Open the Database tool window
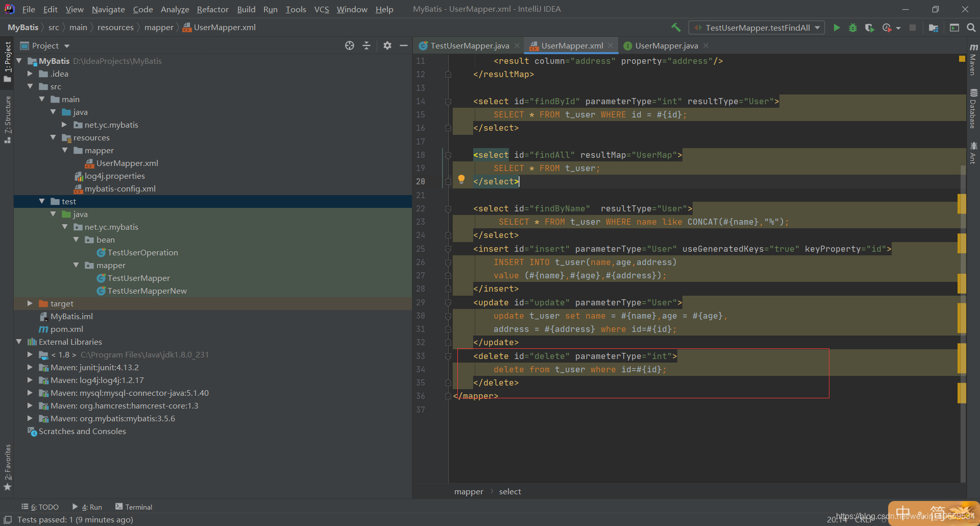 point(973,109)
